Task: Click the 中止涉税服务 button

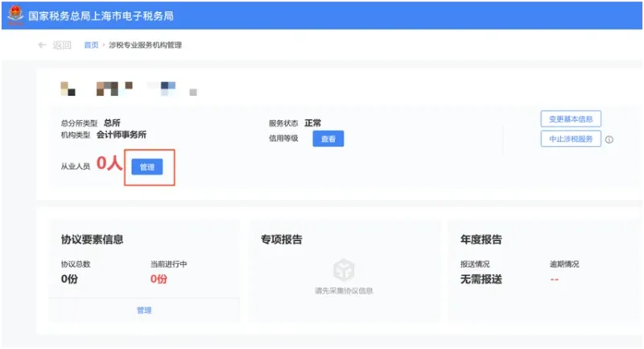Action: click(x=571, y=139)
